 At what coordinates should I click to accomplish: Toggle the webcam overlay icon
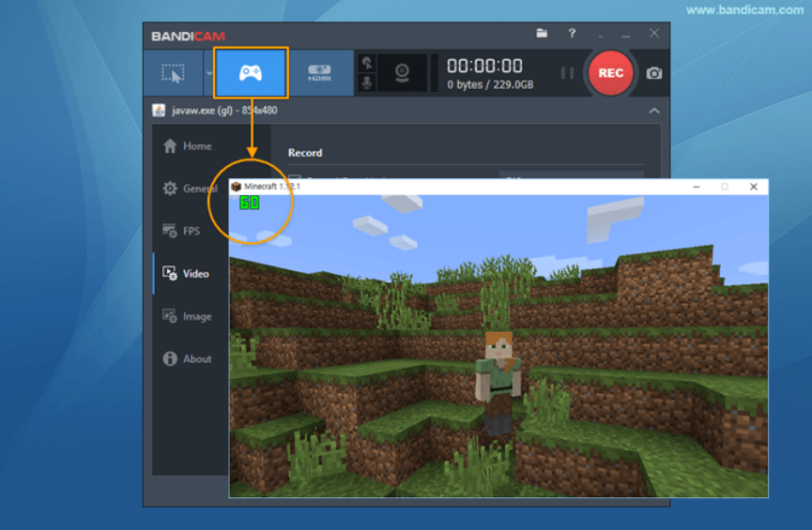coord(403,73)
